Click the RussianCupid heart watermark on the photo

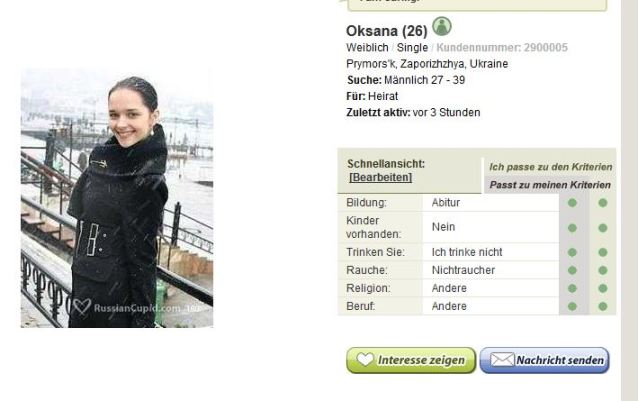tap(82, 306)
